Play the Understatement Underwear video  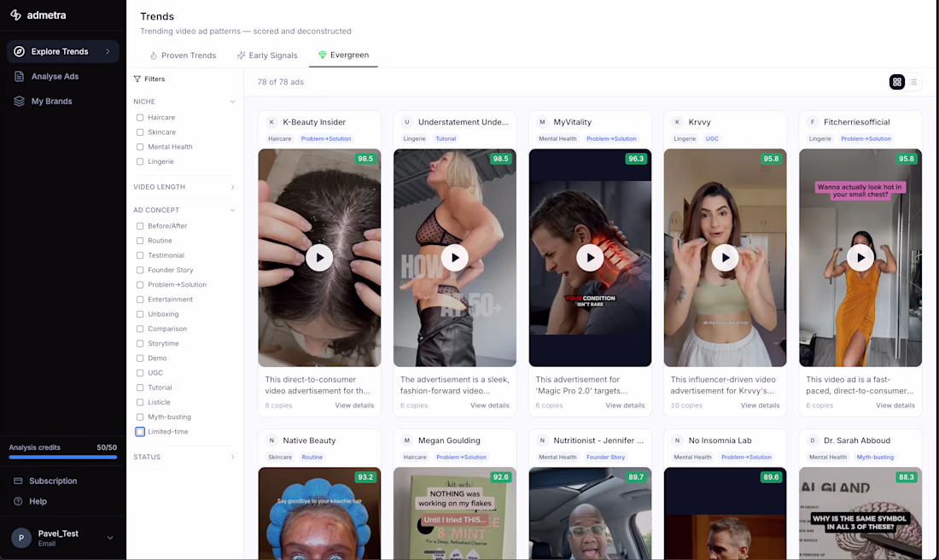454,258
